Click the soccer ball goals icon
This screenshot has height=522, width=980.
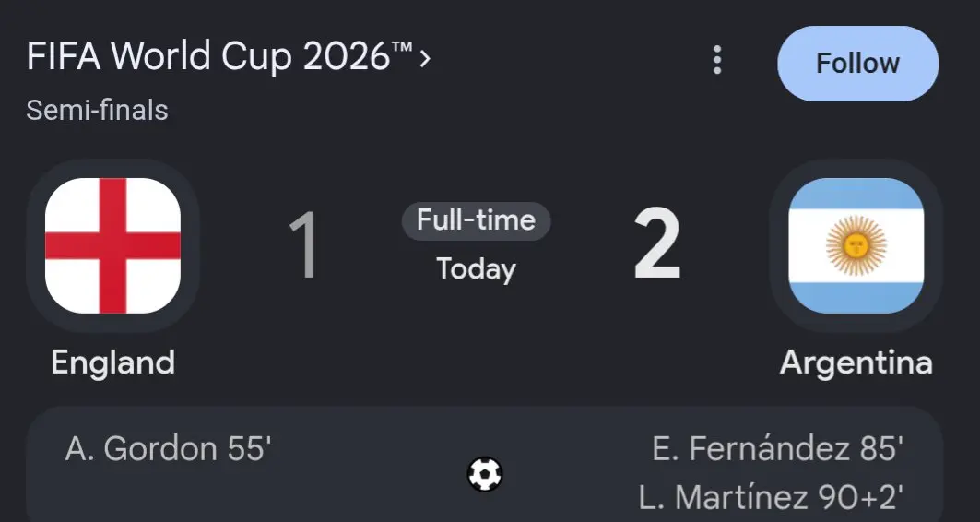click(485, 474)
